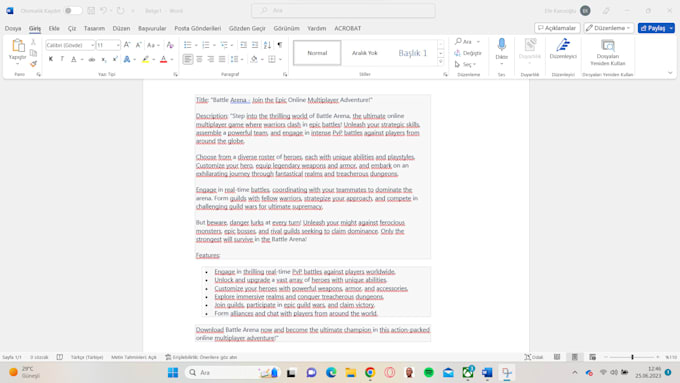The image size is (680, 383).
Task: Align paragraph text to the right
Action: tap(210, 59)
